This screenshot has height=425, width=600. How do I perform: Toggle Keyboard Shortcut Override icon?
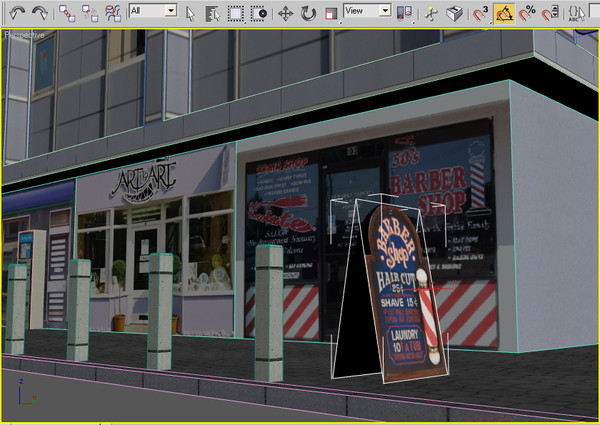(x=454, y=14)
